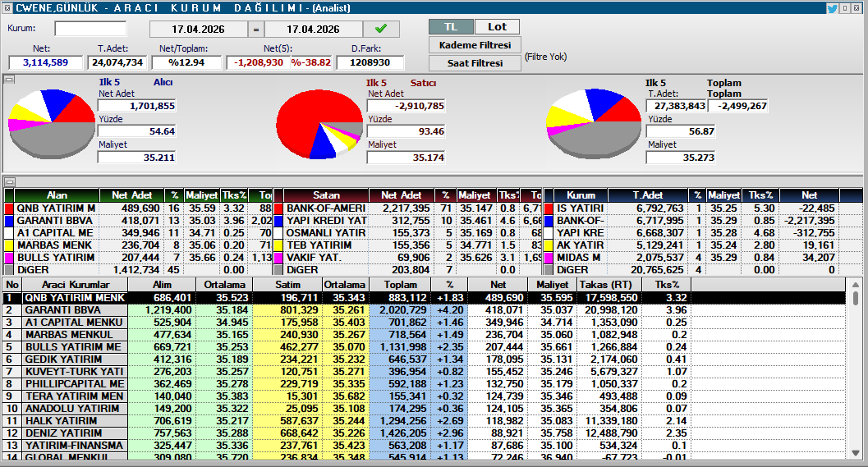The height and width of the screenshot is (467, 868).
Task: Share via the Twitter bird icon
Action: (832, 8)
